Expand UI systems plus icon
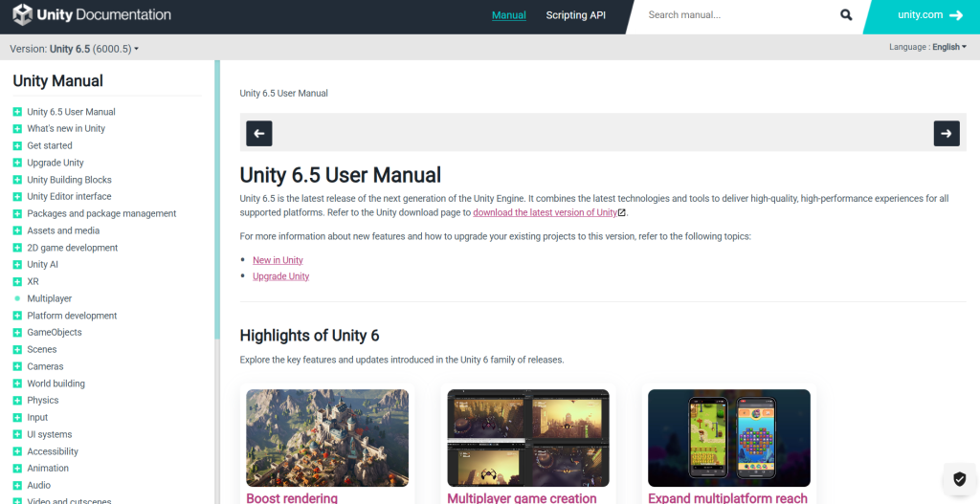 [17, 435]
